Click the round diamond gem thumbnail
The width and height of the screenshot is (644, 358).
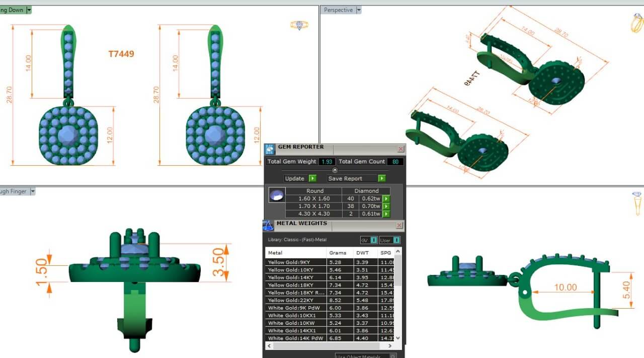(277, 195)
